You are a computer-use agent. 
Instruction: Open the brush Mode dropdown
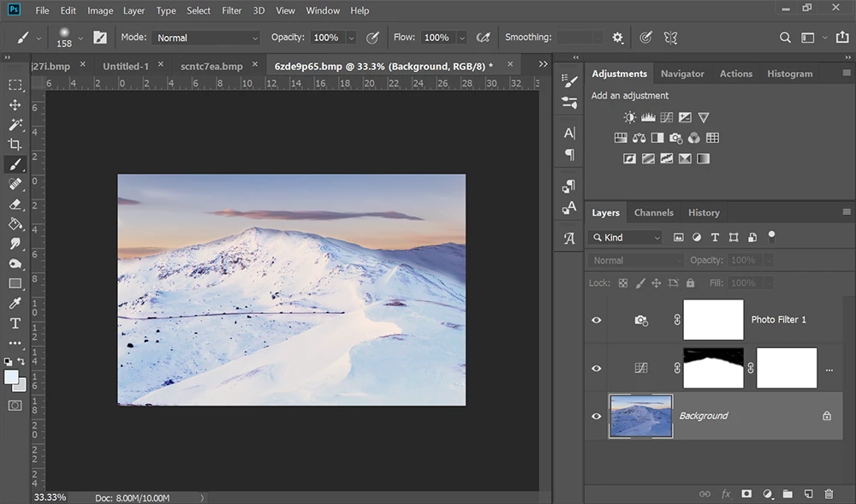coord(206,38)
